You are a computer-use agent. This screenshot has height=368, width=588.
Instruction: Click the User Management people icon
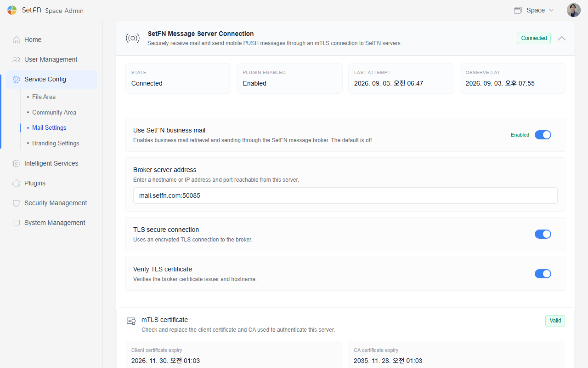17,59
